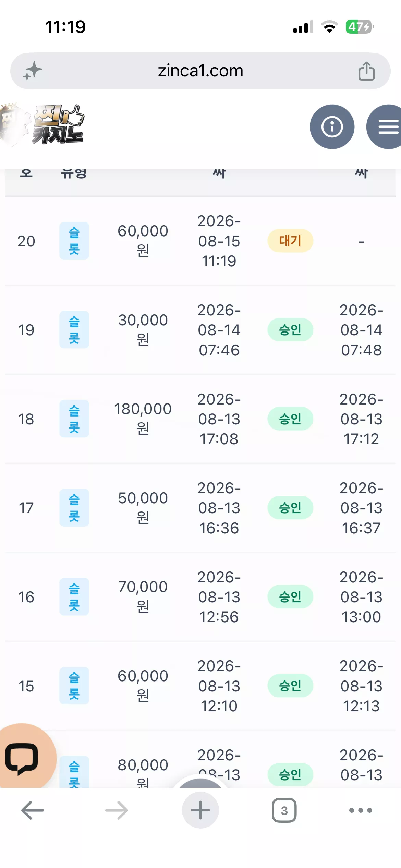Tap the share icon in address bar

click(366, 71)
